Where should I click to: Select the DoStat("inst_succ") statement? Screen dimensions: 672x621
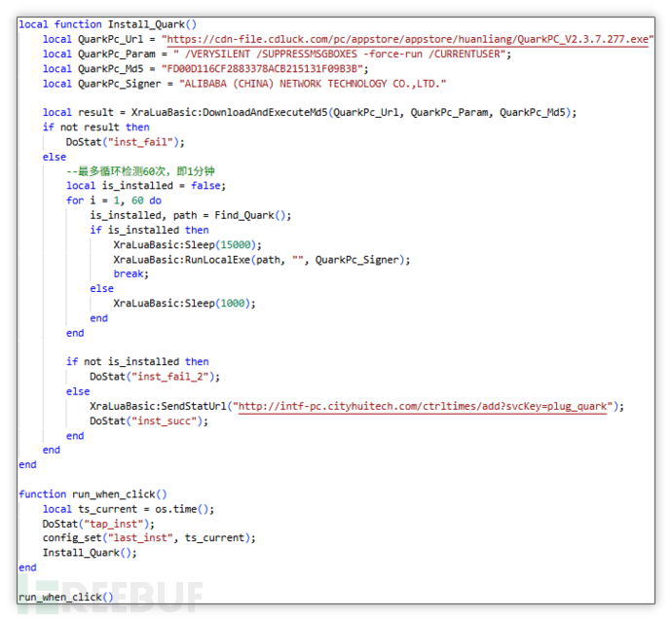click(x=148, y=420)
